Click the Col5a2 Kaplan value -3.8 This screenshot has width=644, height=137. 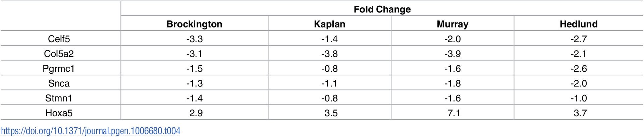[x=329, y=54]
